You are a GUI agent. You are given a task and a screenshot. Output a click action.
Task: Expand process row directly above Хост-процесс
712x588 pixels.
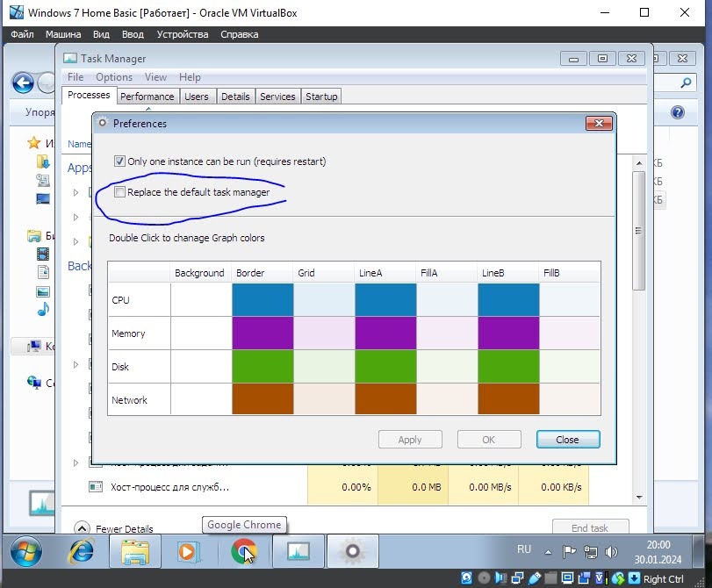[x=76, y=463]
